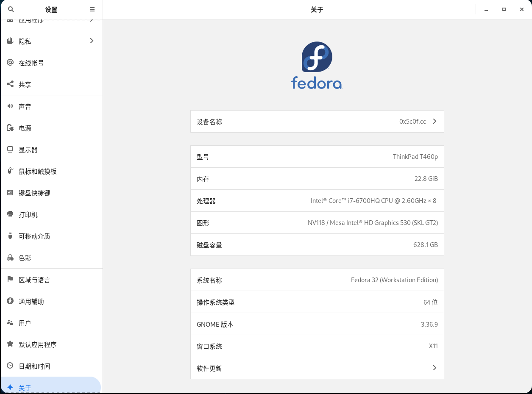Click the GNOME 版本 row label

click(215, 324)
